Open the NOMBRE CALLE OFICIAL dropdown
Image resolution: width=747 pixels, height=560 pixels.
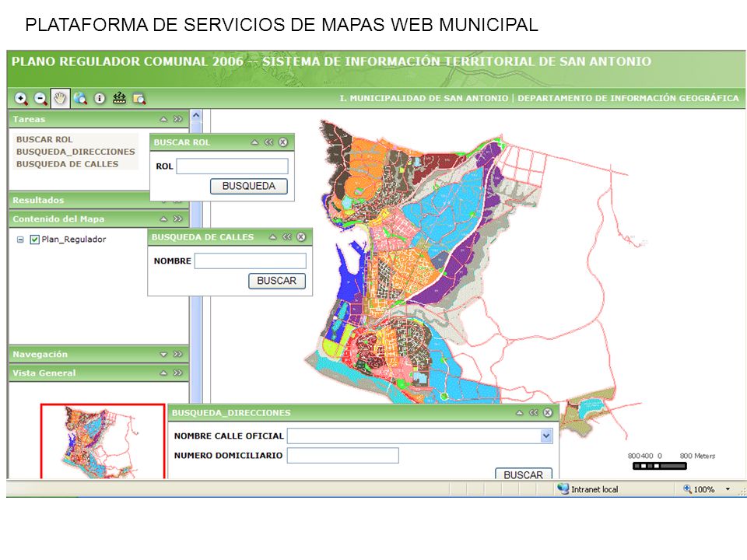[x=546, y=436]
